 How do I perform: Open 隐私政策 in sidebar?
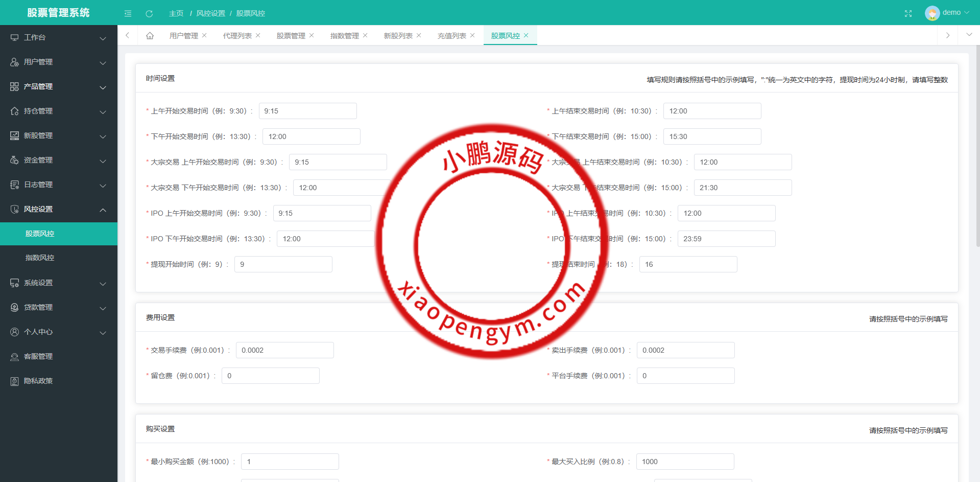(x=38, y=380)
